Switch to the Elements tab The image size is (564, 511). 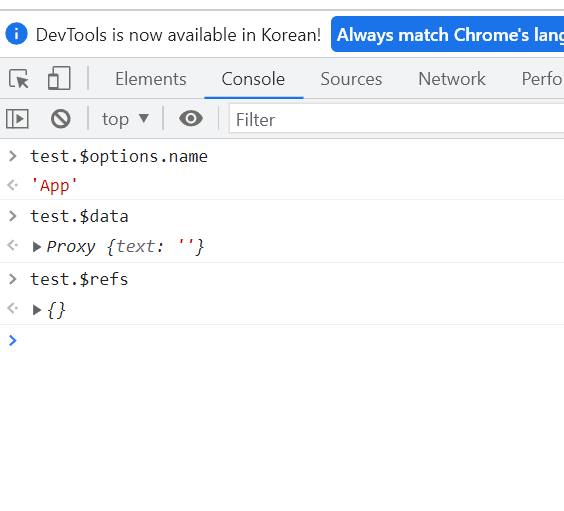click(x=151, y=79)
